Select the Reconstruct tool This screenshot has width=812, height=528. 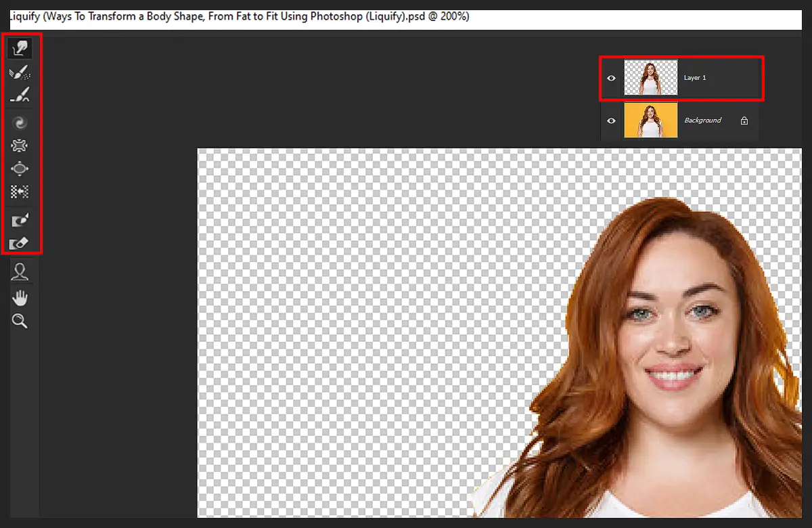point(20,72)
